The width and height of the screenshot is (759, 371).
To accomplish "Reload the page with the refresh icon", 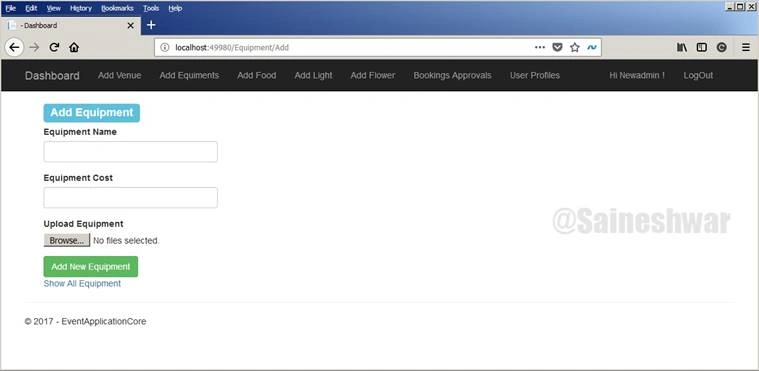I will click(x=54, y=47).
